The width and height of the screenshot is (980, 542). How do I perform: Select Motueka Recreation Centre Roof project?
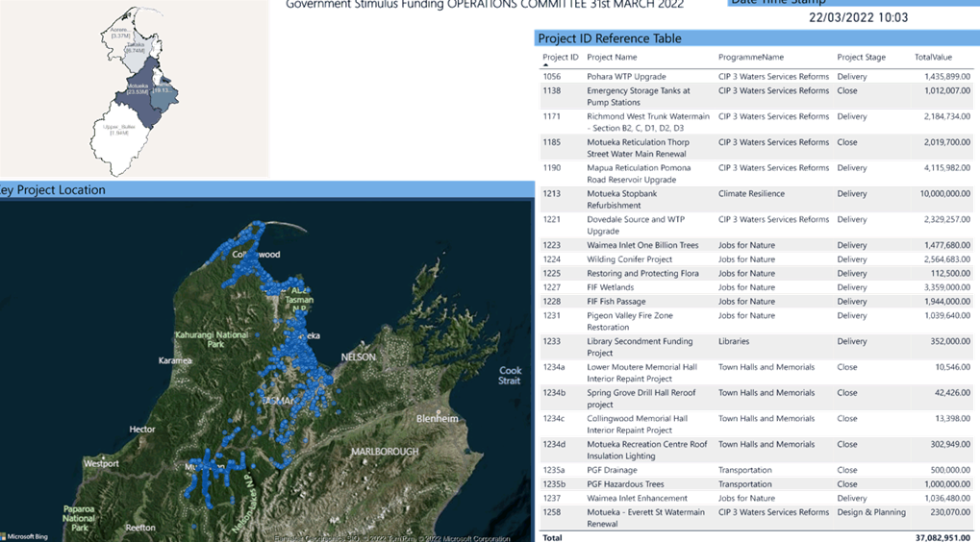(647, 450)
